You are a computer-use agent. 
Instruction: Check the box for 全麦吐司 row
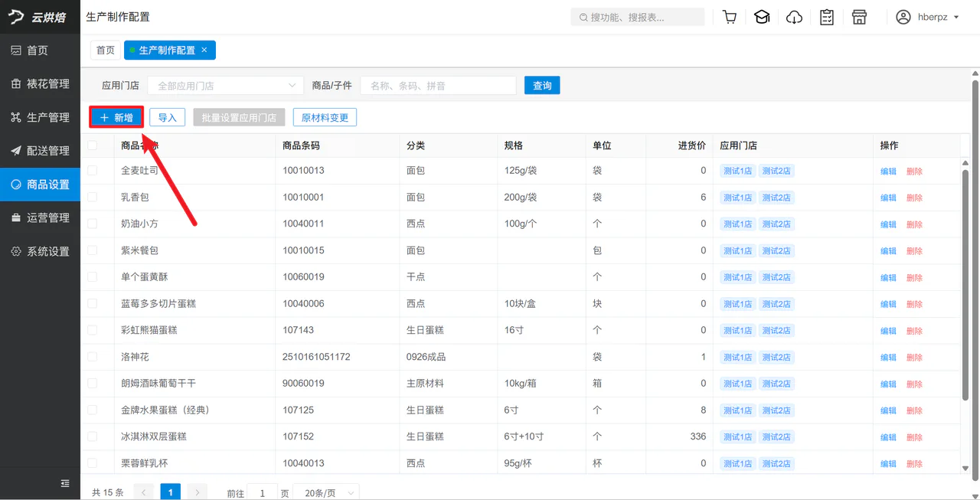pyautogui.click(x=93, y=171)
